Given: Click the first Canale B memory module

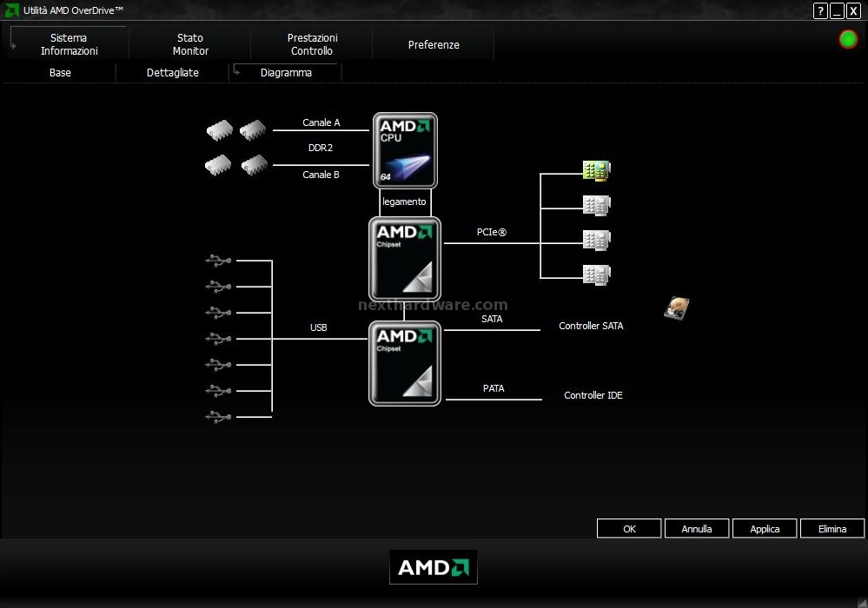Looking at the screenshot, I should tap(218, 165).
